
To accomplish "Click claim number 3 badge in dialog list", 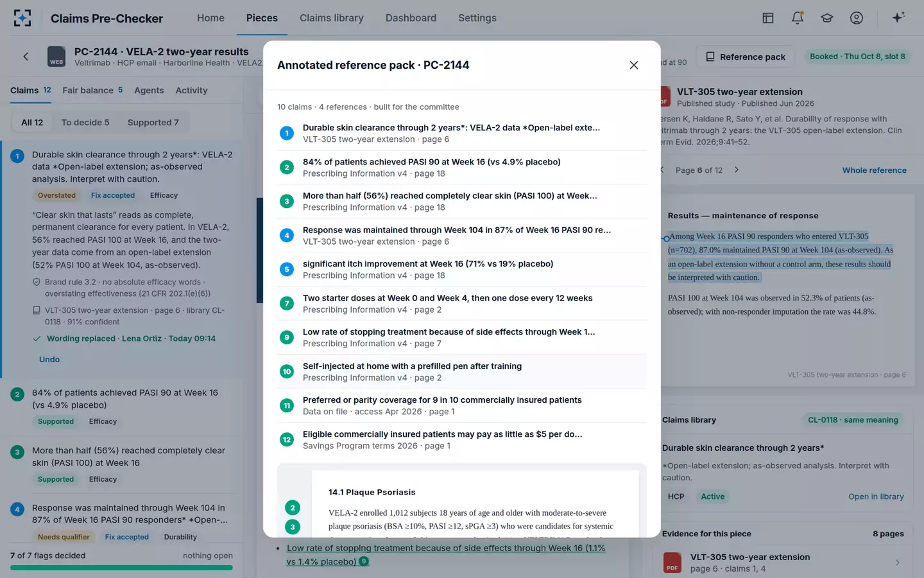I will click(x=287, y=201).
